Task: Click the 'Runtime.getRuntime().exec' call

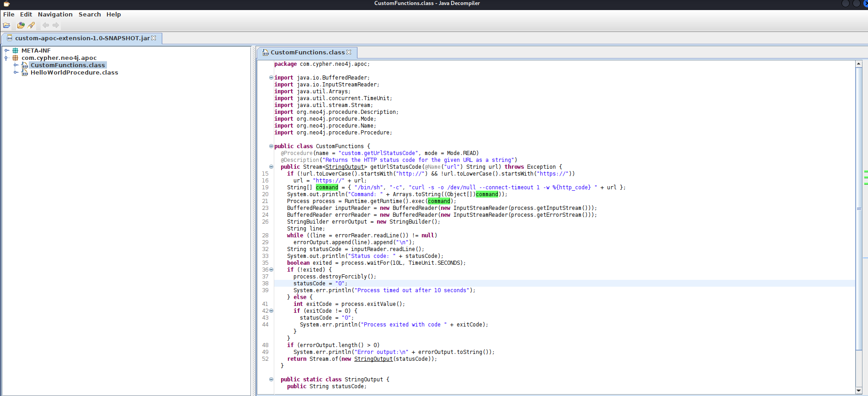Action: tap(385, 201)
